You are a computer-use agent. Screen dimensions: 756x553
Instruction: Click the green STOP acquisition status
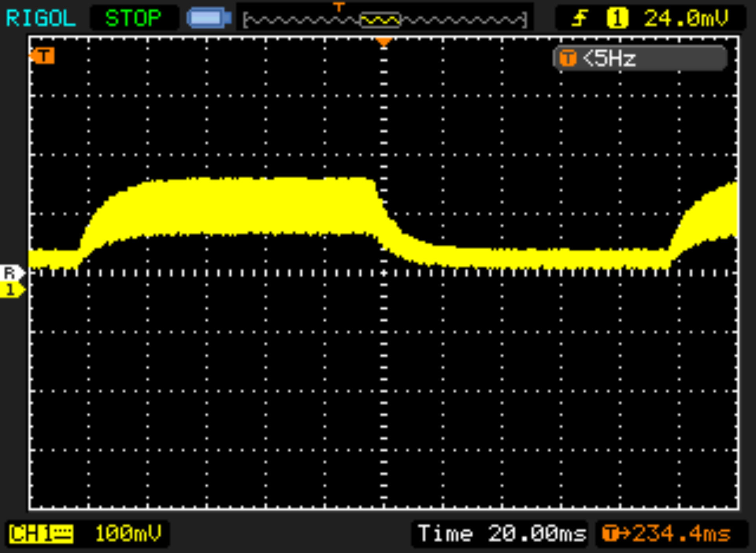133,18
